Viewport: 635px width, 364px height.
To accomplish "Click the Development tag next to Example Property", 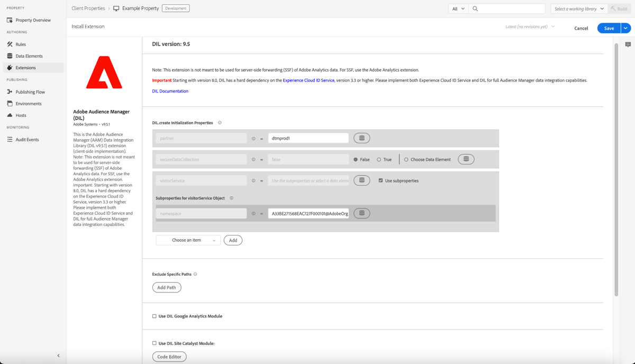I will 175,8.
